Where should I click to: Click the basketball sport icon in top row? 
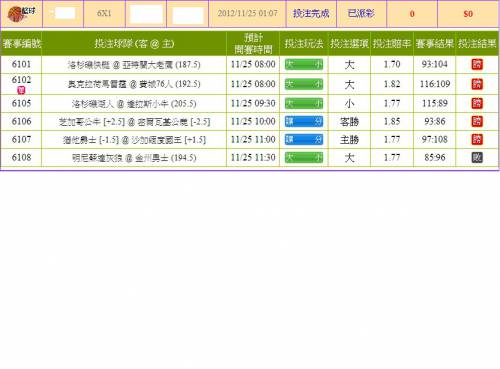click(x=21, y=14)
